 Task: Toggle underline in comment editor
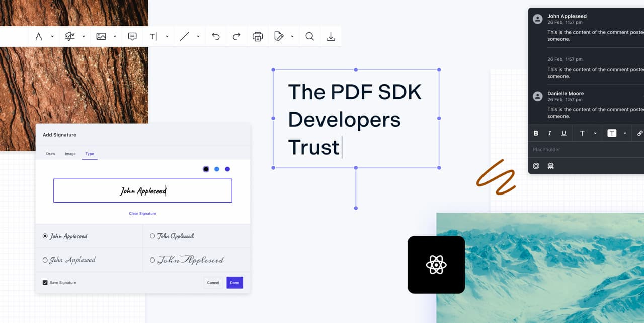tap(563, 133)
